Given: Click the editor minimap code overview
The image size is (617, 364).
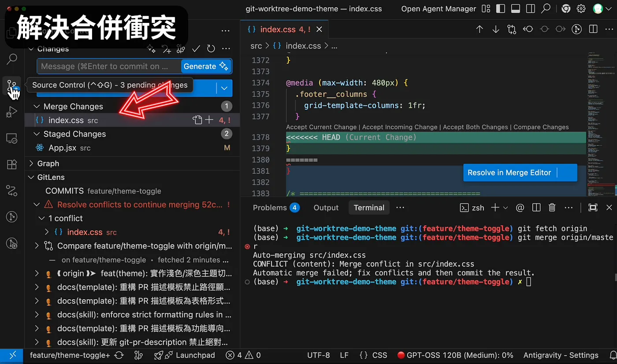Looking at the screenshot, I should (602, 123).
